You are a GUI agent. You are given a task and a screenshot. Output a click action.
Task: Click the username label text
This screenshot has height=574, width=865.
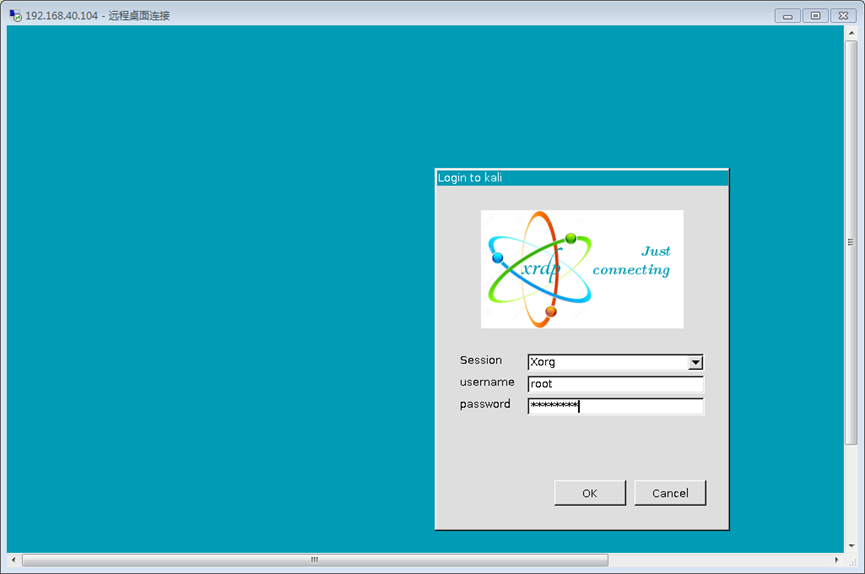pos(487,382)
